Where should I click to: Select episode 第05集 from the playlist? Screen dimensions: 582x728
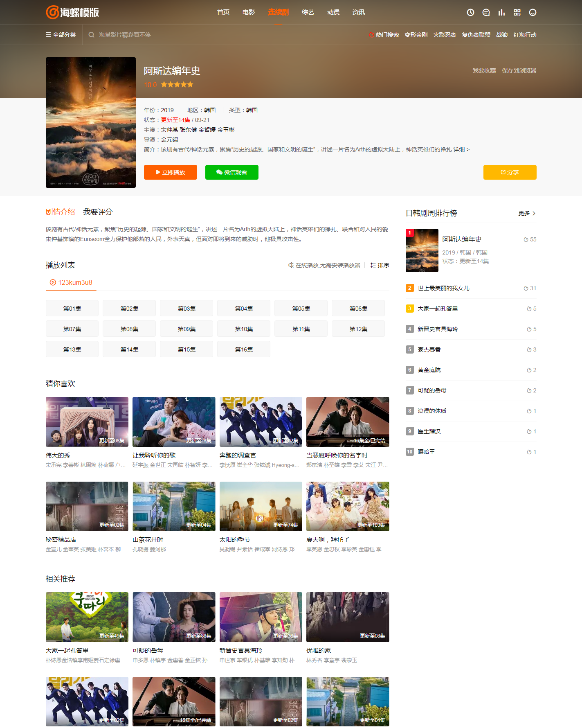(301, 309)
